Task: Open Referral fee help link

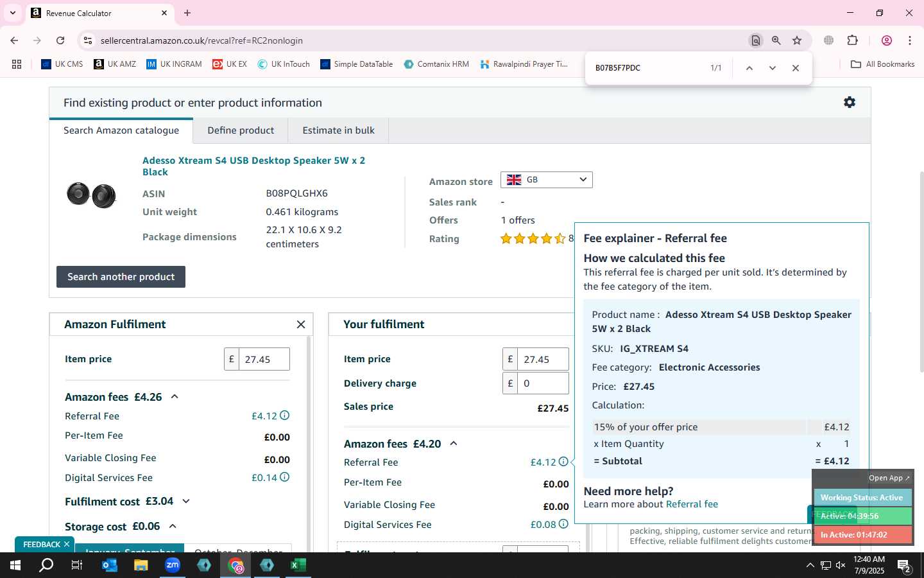Action: 692,504
